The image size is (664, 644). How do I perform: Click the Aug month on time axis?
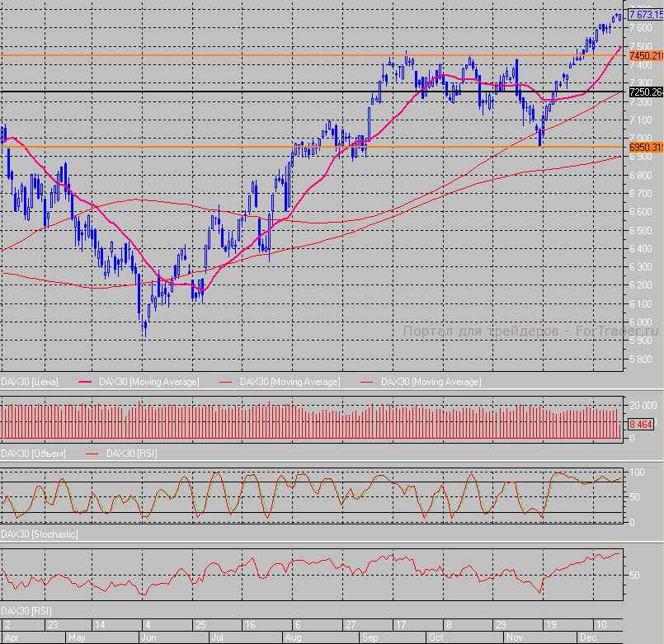click(293, 637)
